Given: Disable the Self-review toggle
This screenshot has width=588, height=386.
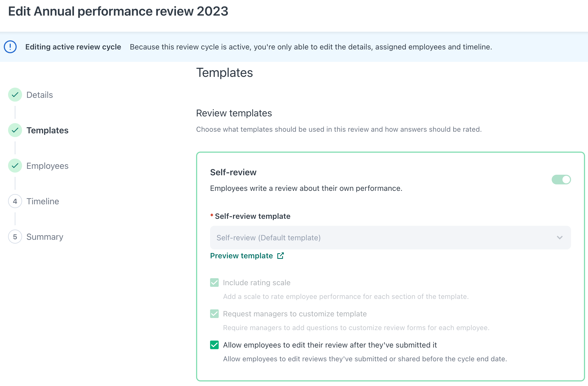Looking at the screenshot, I should 561,179.
